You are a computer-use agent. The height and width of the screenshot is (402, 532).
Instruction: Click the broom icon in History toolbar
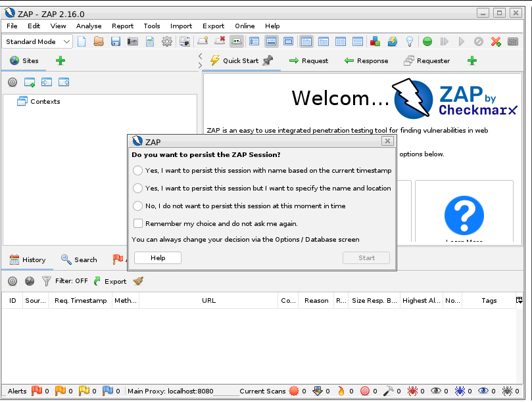138,281
